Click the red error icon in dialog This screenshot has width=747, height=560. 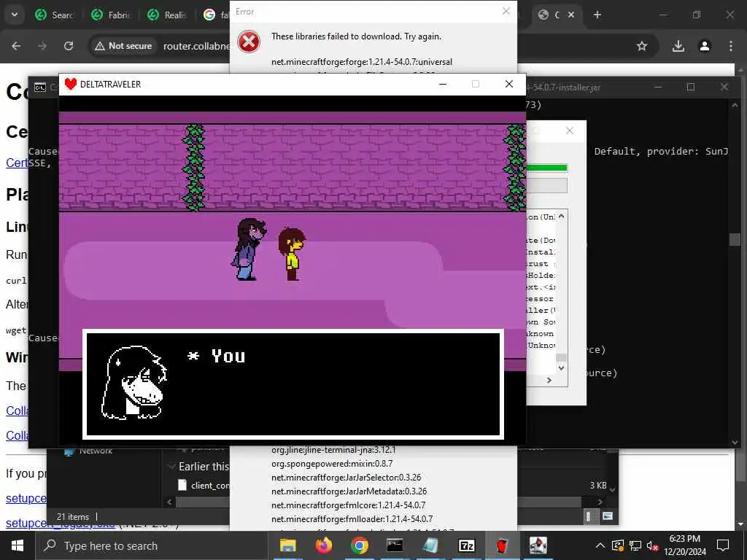pos(249,42)
